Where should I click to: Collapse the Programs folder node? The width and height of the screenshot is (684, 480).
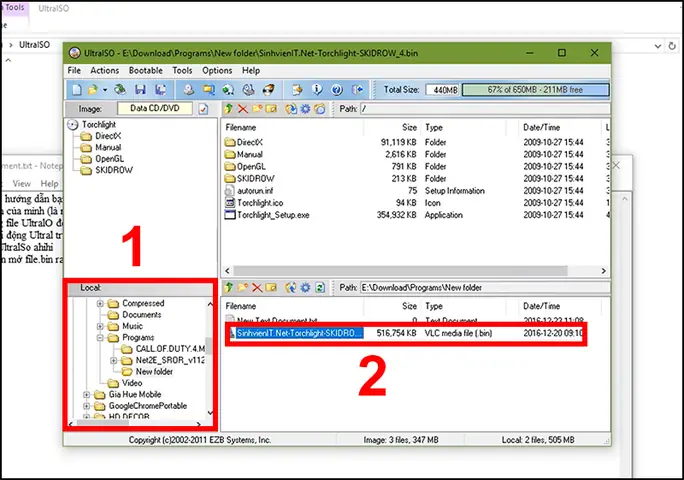click(100, 338)
